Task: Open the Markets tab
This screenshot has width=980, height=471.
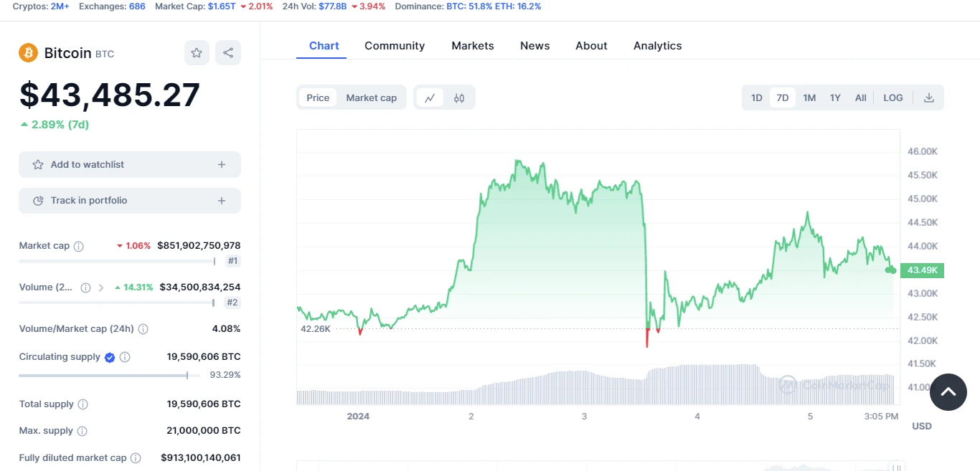Action: point(473,45)
